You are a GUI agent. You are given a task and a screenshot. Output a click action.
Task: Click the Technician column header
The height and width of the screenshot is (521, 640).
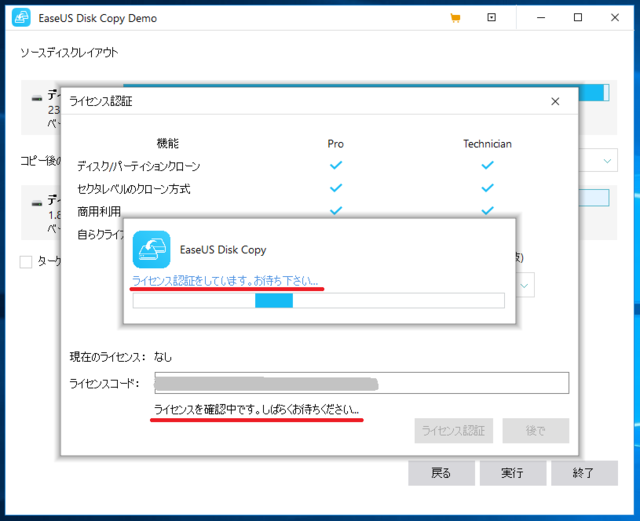(487, 144)
